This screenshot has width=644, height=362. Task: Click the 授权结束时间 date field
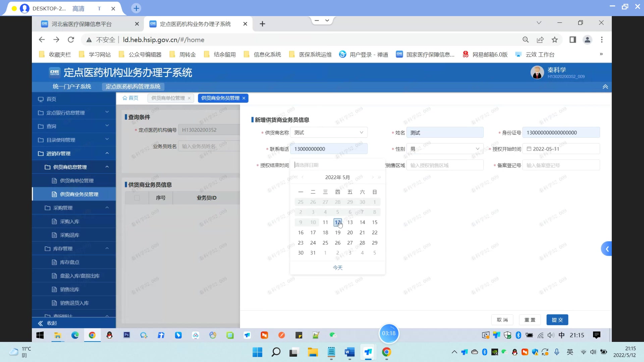pyautogui.click(x=337, y=165)
